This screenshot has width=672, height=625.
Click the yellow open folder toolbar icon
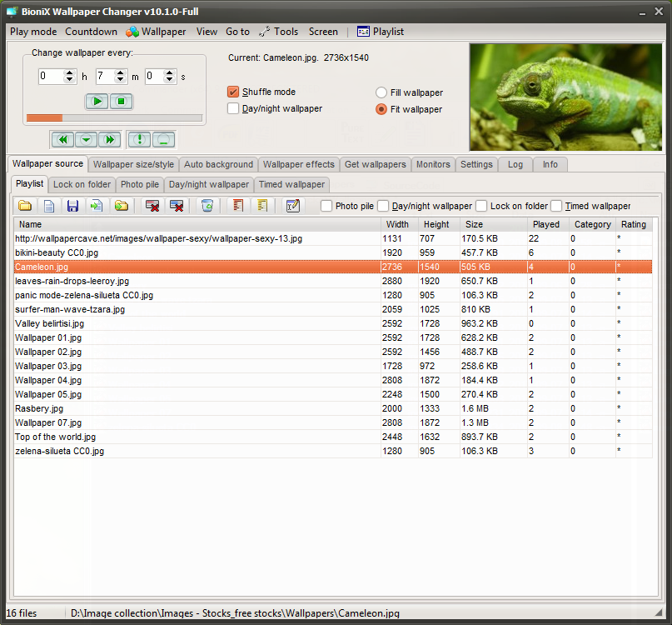coord(25,206)
